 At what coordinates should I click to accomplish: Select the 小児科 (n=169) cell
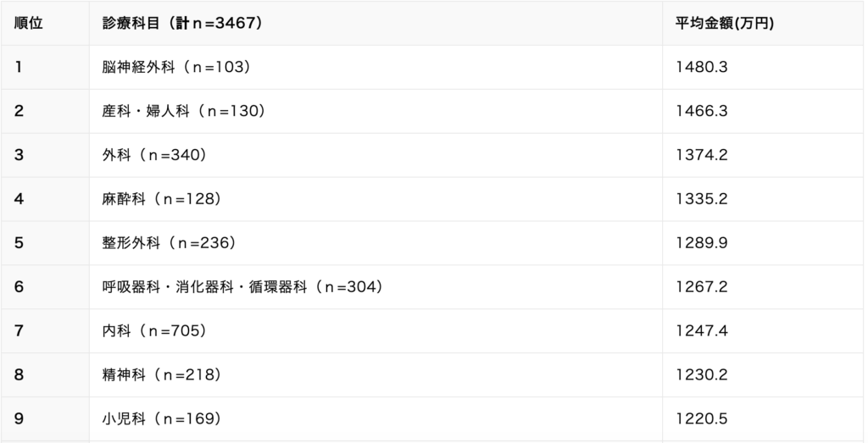point(161,418)
